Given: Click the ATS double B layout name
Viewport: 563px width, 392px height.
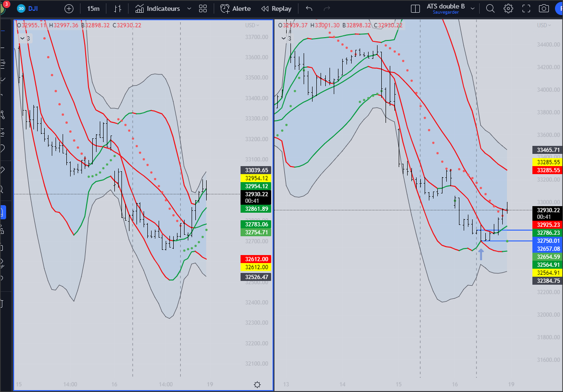Looking at the screenshot, I should coord(446,6).
